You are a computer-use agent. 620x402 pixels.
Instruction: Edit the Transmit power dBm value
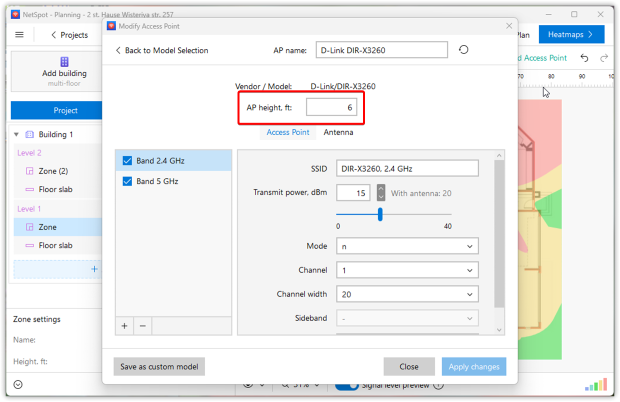point(353,193)
